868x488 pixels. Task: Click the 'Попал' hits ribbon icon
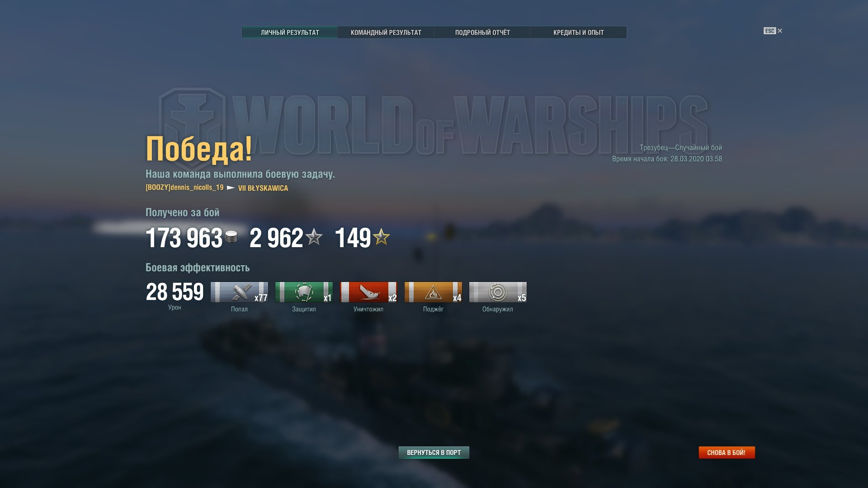(239, 292)
